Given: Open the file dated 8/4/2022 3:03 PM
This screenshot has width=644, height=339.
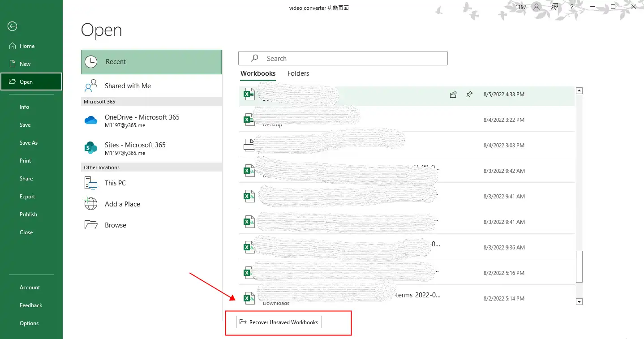Looking at the screenshot, I should coord(407,146).
